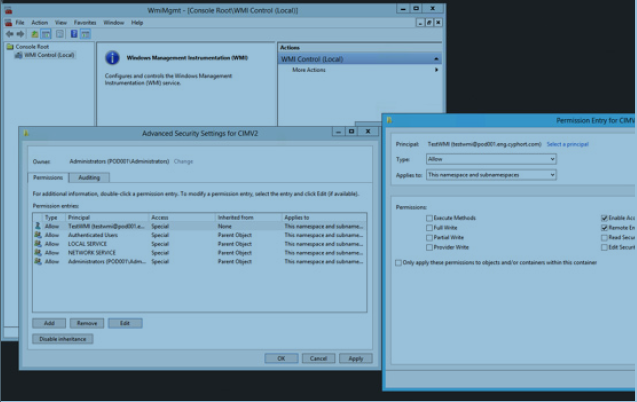
Task: Uncheck the Enable Account permission checkbox
Action: (x=604, y=218)
